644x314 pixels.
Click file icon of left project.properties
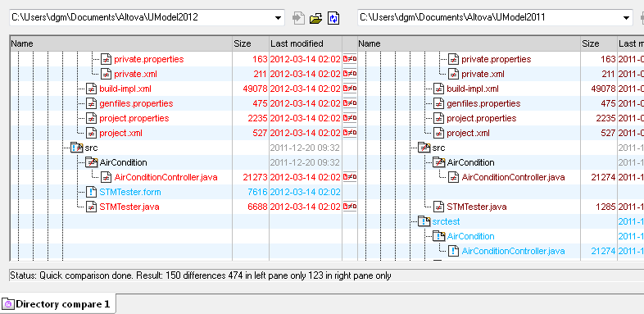(91, 118)
